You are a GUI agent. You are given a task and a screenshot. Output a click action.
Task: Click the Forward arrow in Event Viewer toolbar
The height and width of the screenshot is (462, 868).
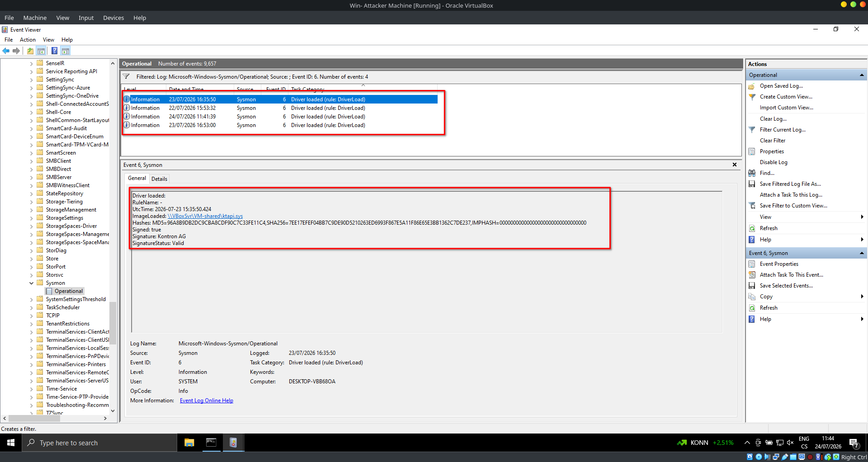tap(16, 51)
